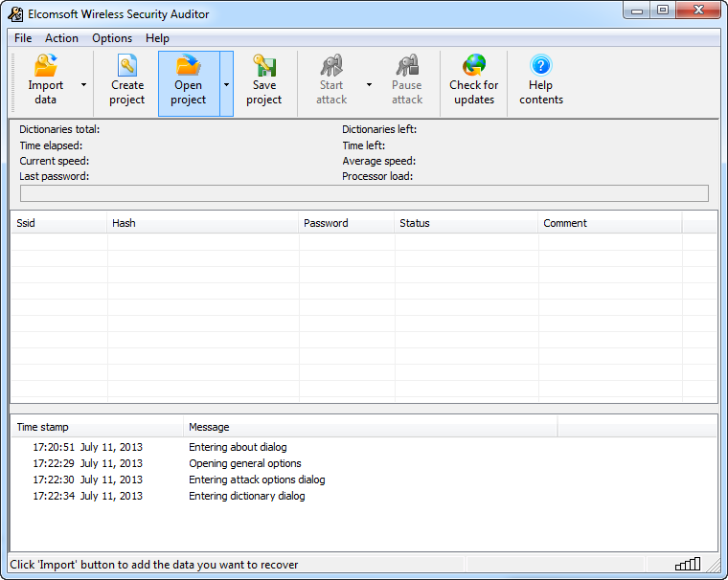The image size is (728, 580).
Task: Sort by the Ssid column header
Action: coord(59,223)
